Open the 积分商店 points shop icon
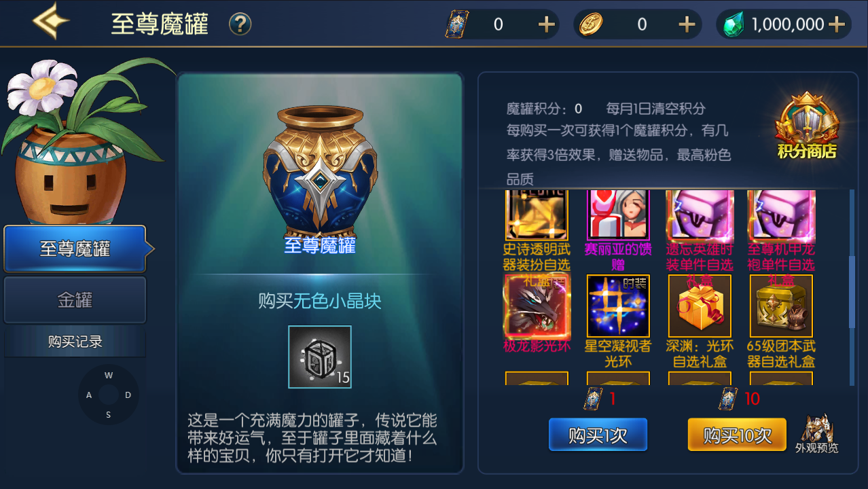Screen dimensions: 868x489 coord(807,126)
